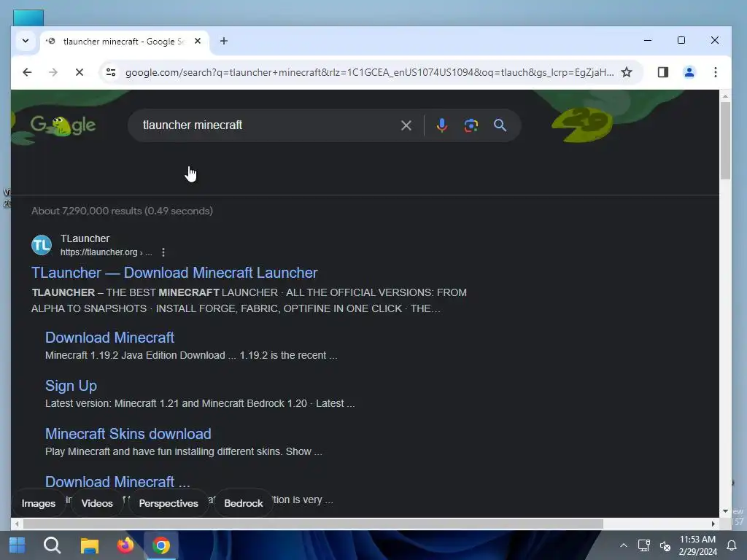
Task: Click horizontal scroll left arrow
Action: pyautogui.click(x=17, y=524)
